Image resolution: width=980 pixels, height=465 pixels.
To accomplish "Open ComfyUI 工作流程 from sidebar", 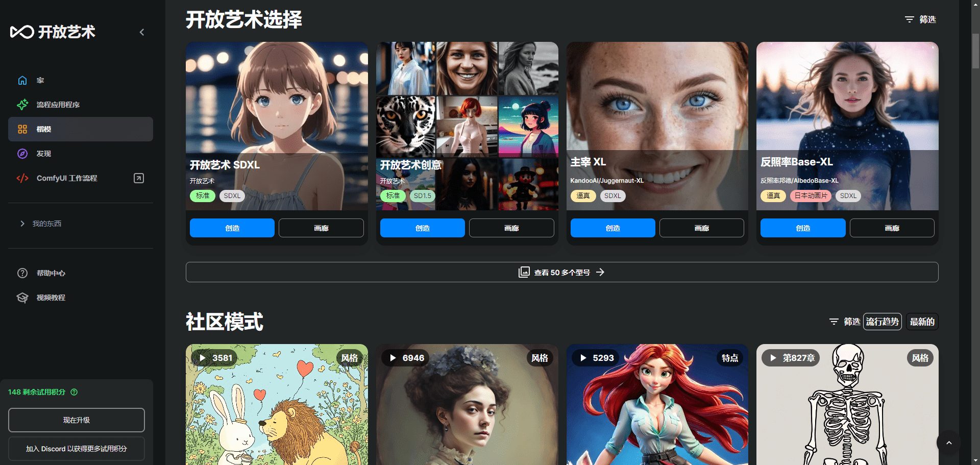I will tap(81, 178).
